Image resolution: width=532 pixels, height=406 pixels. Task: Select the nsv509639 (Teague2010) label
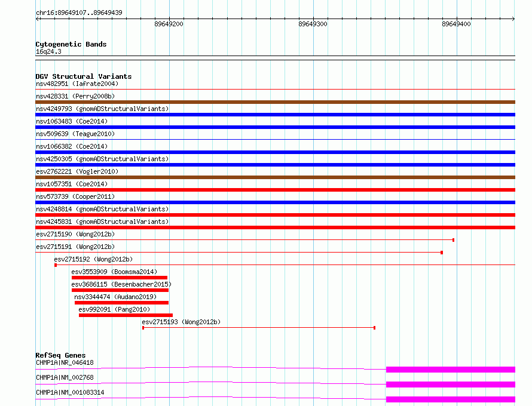coord(75,134)
